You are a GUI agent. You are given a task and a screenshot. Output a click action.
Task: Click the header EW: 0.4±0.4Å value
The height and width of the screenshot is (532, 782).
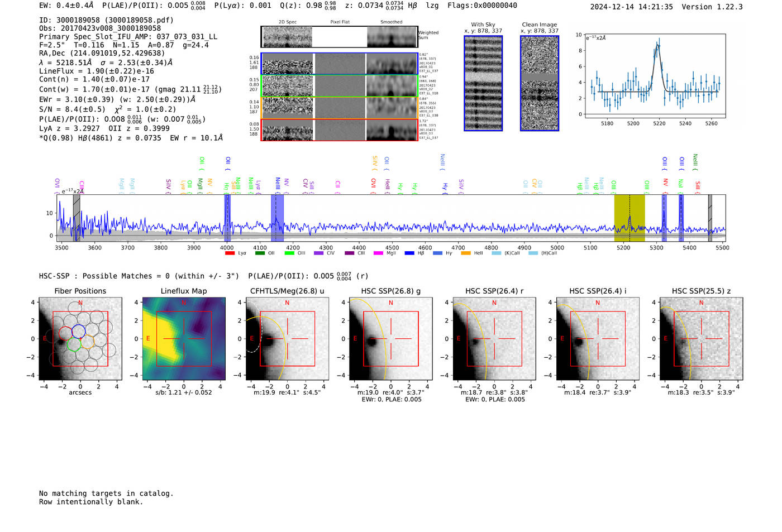[x=66, y=6]
